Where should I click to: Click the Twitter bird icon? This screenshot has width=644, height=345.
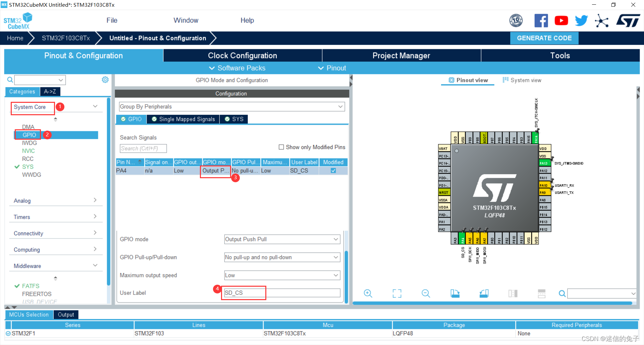point(581,21)
